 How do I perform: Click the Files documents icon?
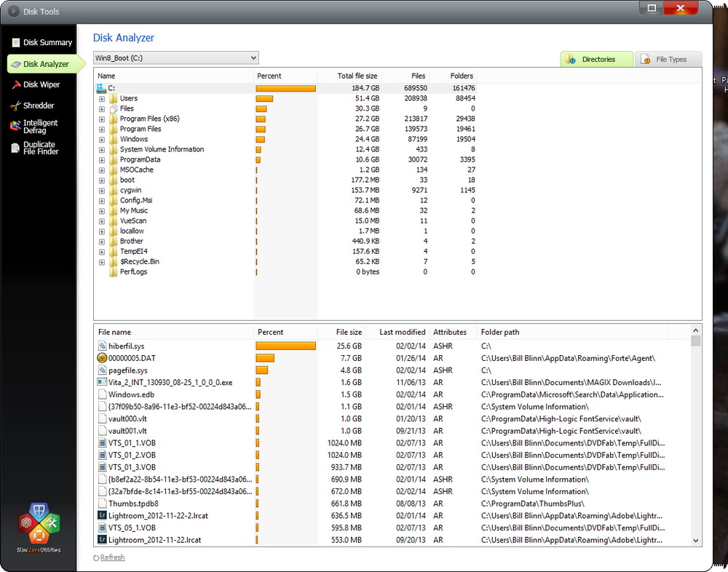(114, 108)
